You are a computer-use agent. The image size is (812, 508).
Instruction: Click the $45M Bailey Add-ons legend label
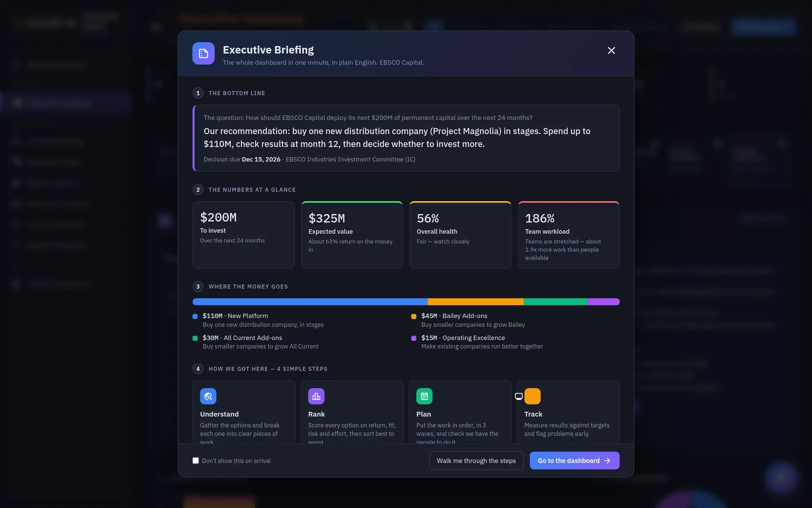pyautogui.click(x=454, y=316)
